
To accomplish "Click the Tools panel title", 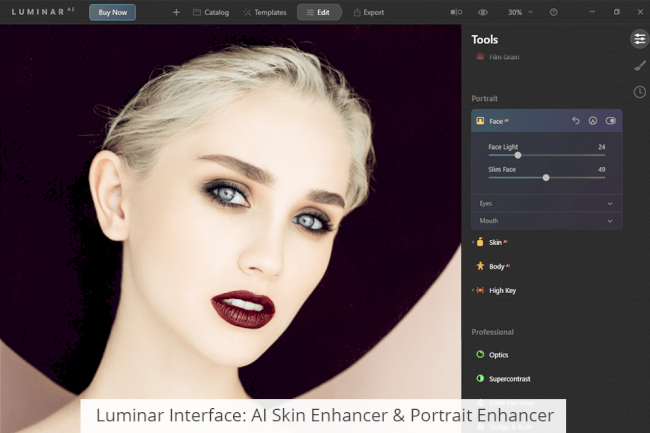I will (x=485, y=40).
